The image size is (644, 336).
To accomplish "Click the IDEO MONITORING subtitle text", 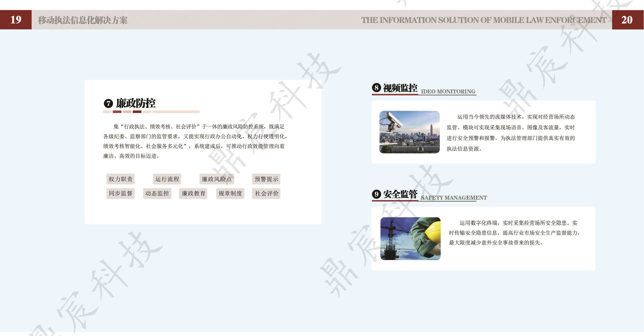I will click(448, 91).
